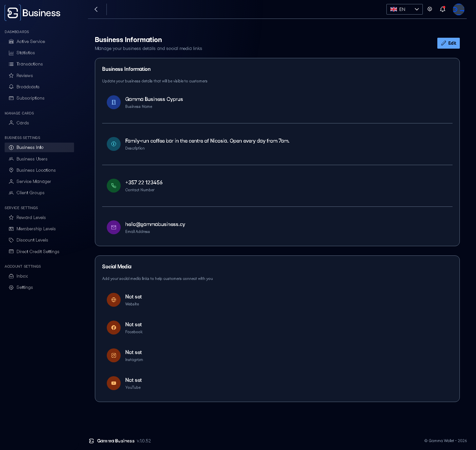The image size is (476, 450).
Task: Open Subscriptions page
Action: [x=39, y=98]
